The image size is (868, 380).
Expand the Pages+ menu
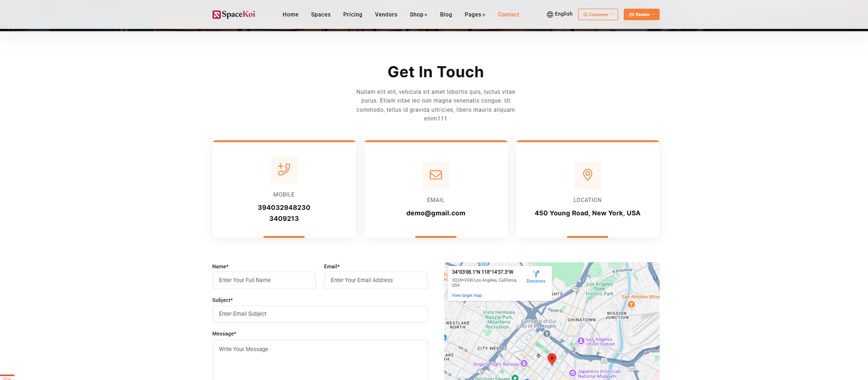[475, 15]
